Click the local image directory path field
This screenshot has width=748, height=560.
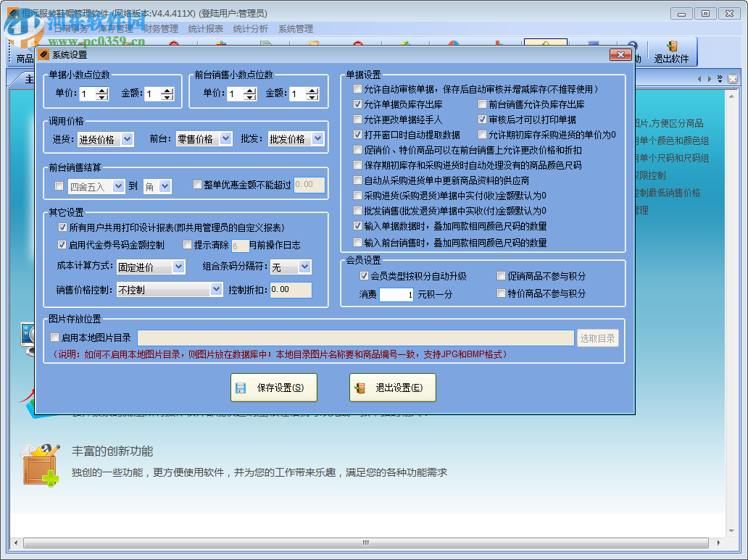(x=356, y=338)
